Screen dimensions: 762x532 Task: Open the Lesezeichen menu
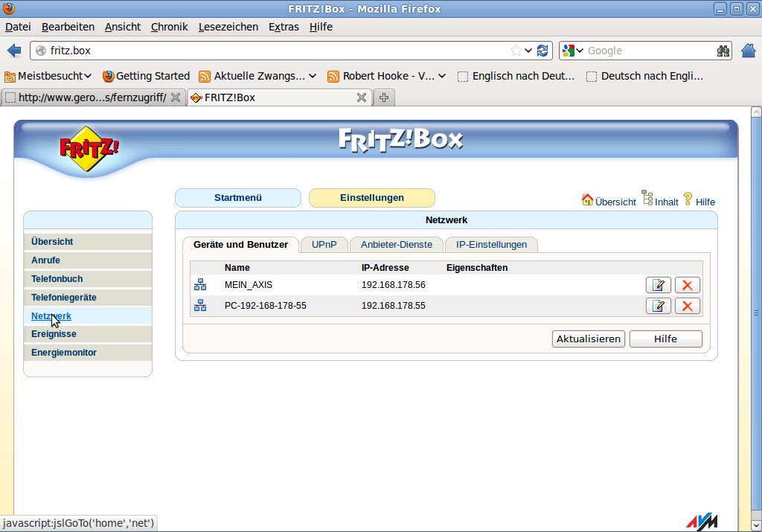[228, 27]
